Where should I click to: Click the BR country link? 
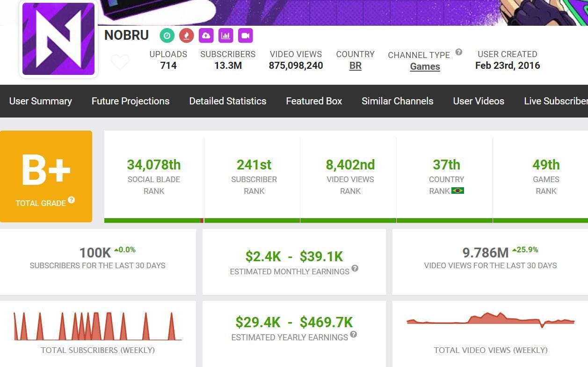[356, 66]
